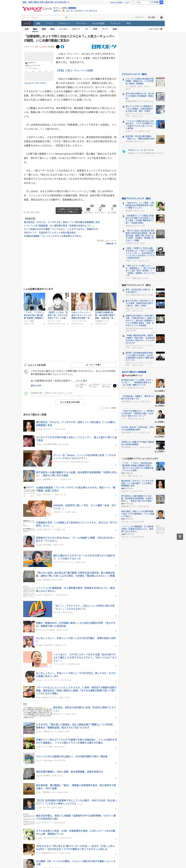Toggle the コメント非表示 checkbox
This screenshot has height=868, width=186.
click(x=102, y=408)
